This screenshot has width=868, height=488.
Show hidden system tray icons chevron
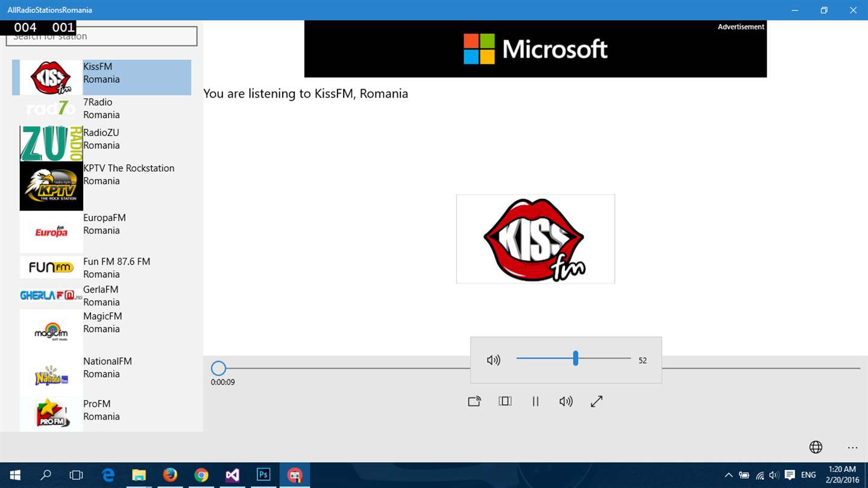pyautogui.click(x=728, y=475)
